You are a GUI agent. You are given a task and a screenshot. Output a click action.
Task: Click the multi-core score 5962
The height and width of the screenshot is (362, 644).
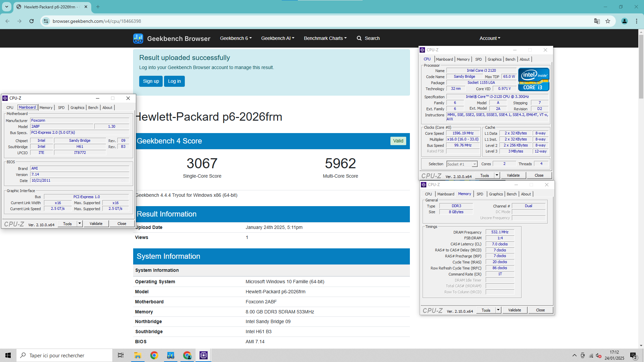pyautogui.click(x=340, y=163)
